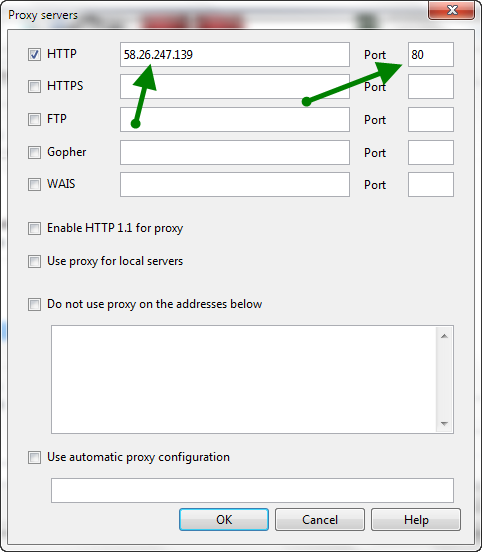Tick Use automatic proxy configuration
The image size is (482, 552).
pyautogui.click(x=34, y=457)
